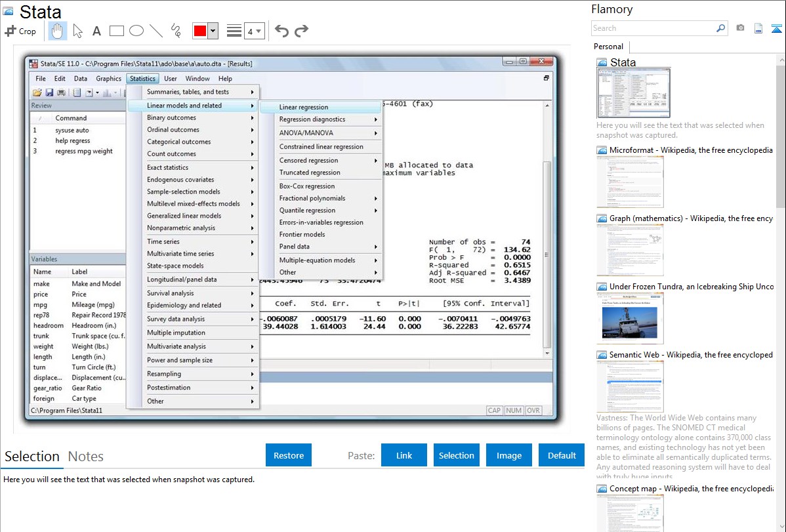Select the Crop tool
Screen dimensions: 786x532
20,31
